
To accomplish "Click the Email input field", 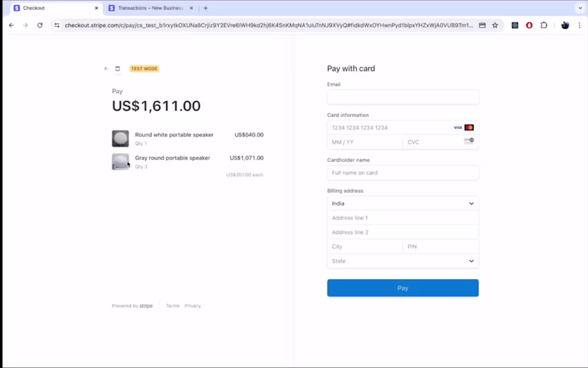I will [x=403, y=97].
